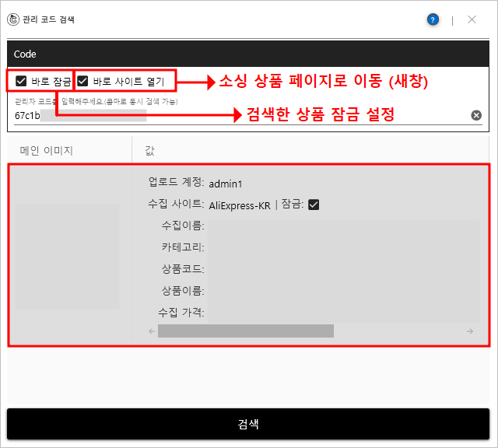Viewport: 498px width, 448px height.
Task: Toggle the 바로 잠금 checkbox
Action: coord(21,81)
